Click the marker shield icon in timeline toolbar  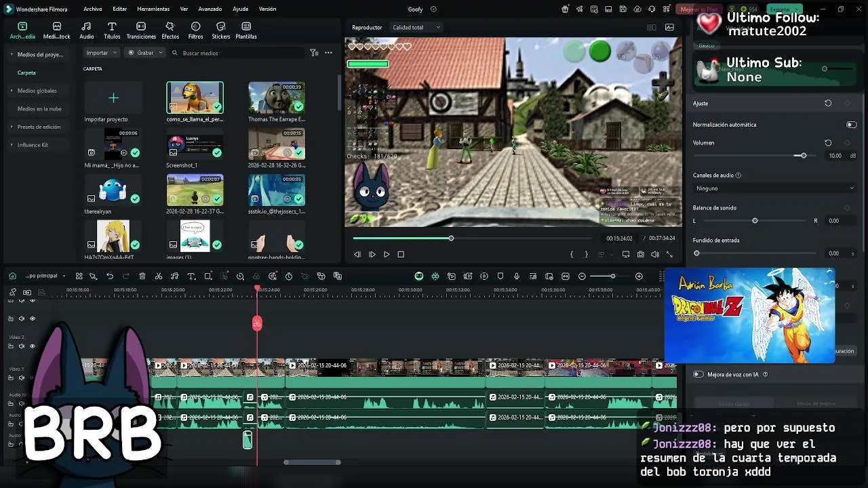point(500,276)
